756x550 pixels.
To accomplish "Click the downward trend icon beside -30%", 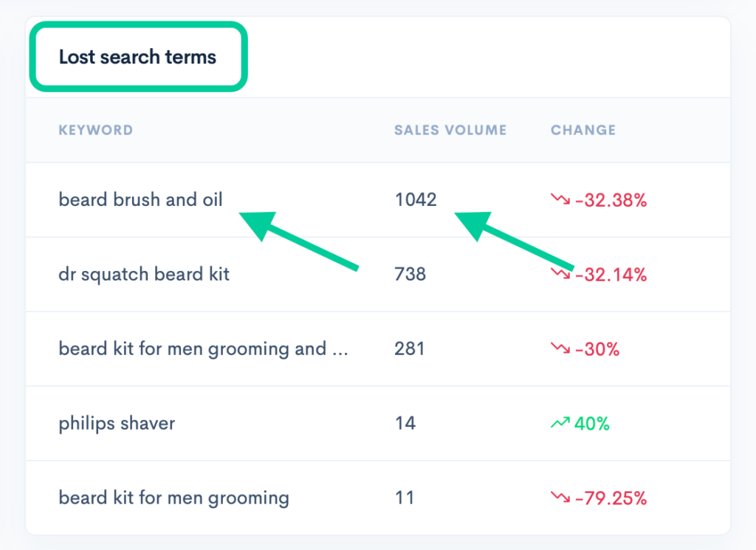I will pos(560,348).
